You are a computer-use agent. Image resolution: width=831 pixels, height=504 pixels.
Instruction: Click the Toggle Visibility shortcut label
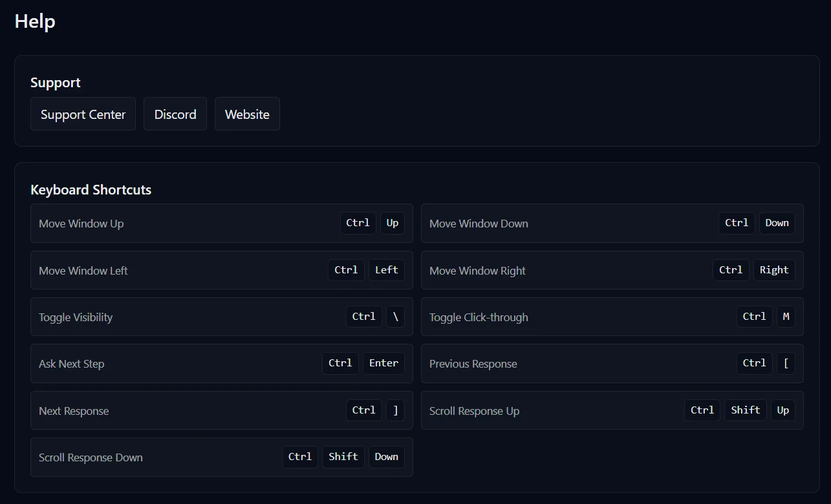[76, 317]
